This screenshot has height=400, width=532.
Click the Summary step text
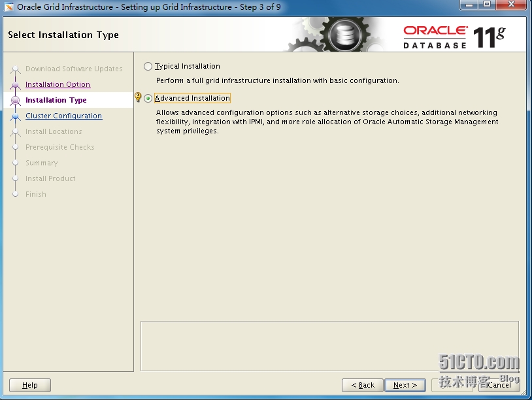[41, 163]
